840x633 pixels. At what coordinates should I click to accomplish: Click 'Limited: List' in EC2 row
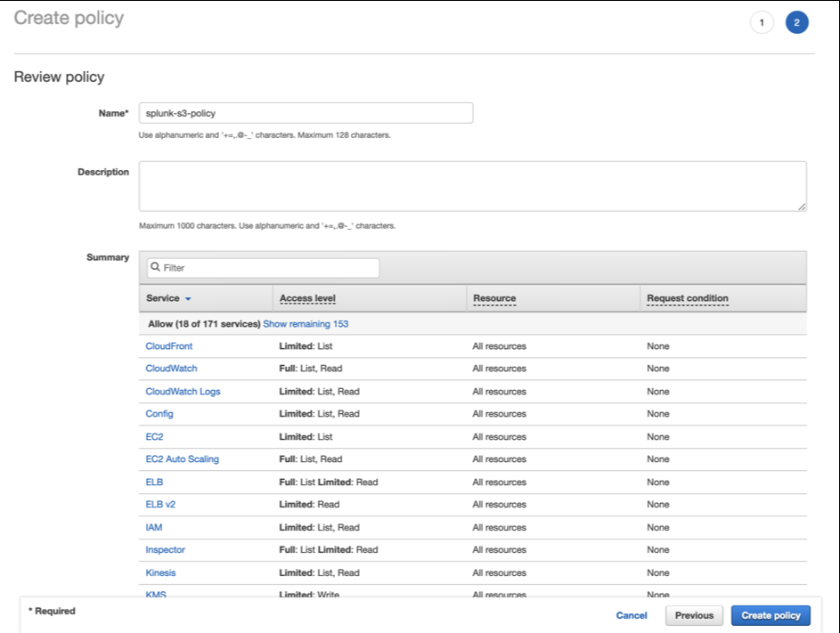click(306, 436)
